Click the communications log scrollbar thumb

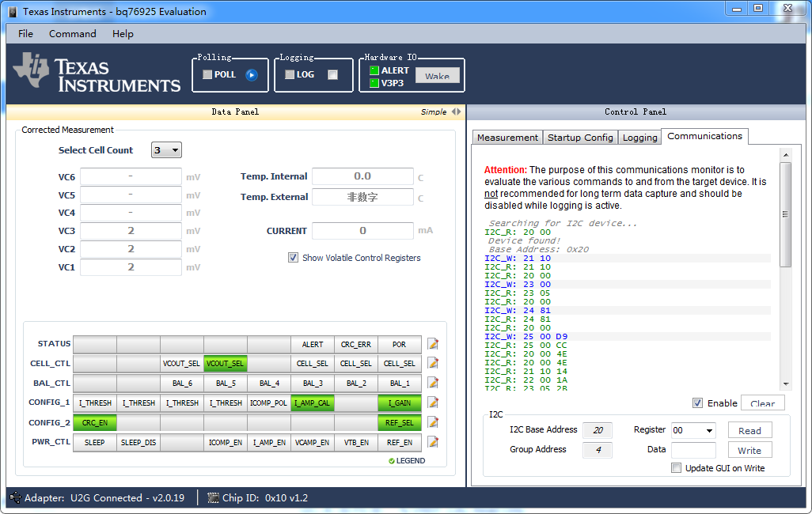click(x=786, y=215)
